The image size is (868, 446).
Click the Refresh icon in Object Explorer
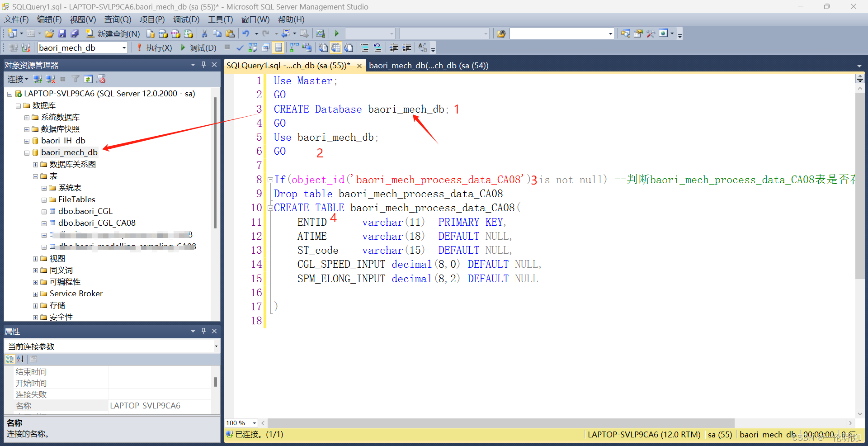88,79
